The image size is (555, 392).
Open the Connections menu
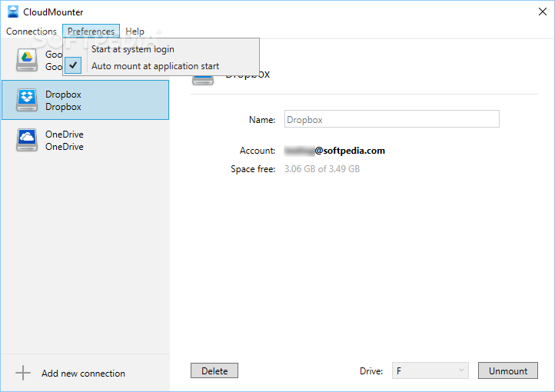(x=31, y=32)
